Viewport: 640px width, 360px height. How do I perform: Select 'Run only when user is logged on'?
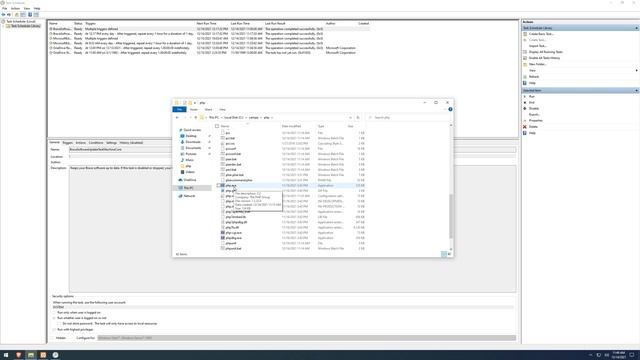click(x=54, y=313)
